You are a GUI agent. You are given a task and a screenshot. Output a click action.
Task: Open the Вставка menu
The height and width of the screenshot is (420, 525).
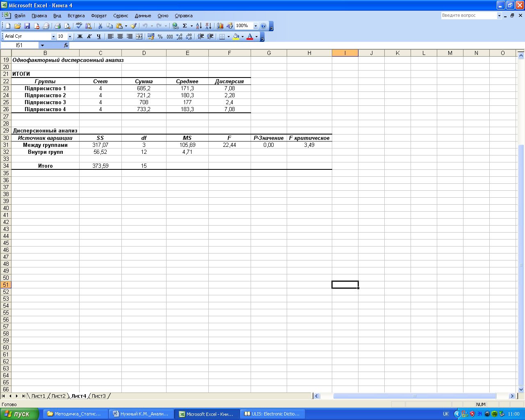tap(76, 16)
